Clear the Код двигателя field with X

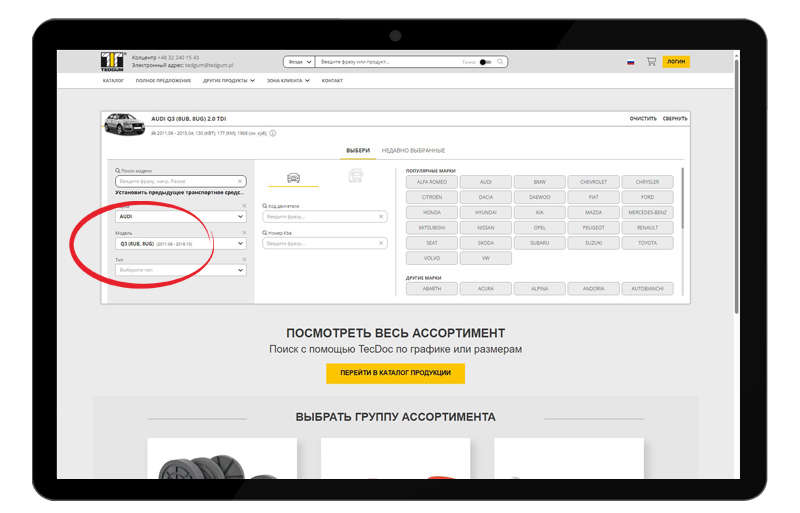click(x=381, y=217)
